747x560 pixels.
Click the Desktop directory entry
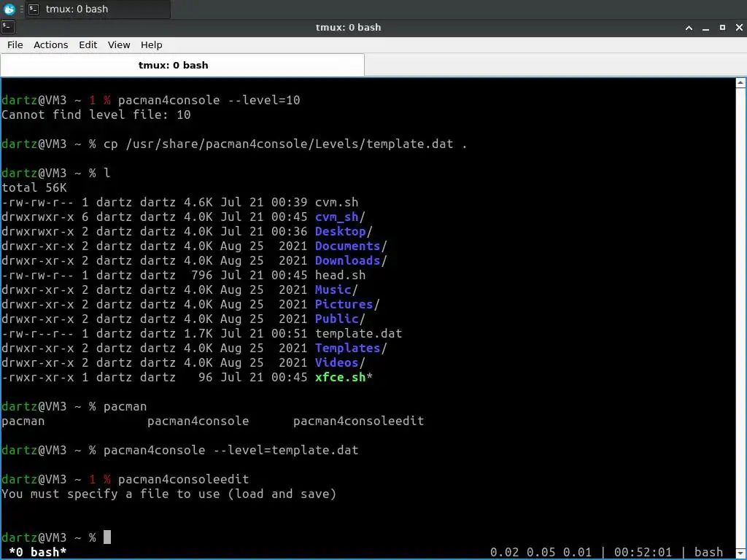pyautogui.click(x=340, y=231)
